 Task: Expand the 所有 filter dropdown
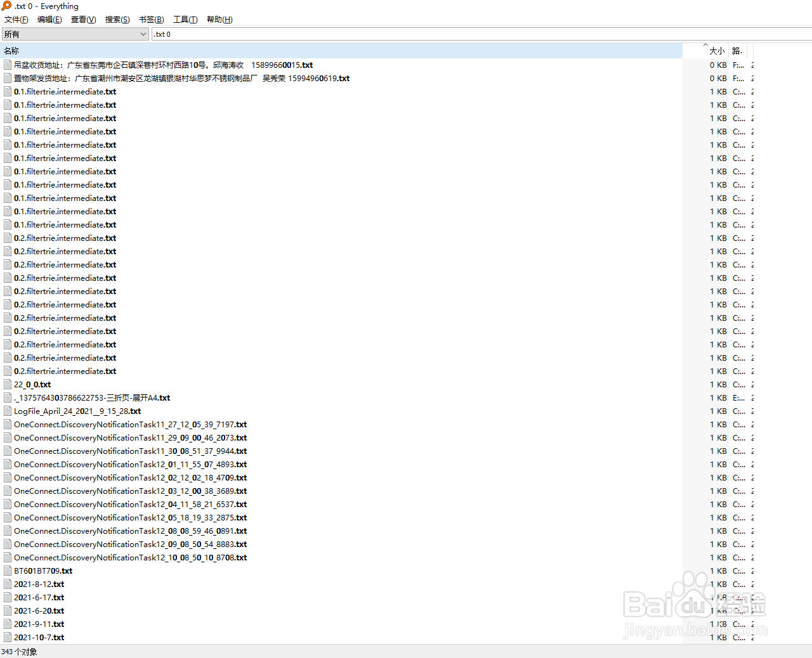click(75, 34)
